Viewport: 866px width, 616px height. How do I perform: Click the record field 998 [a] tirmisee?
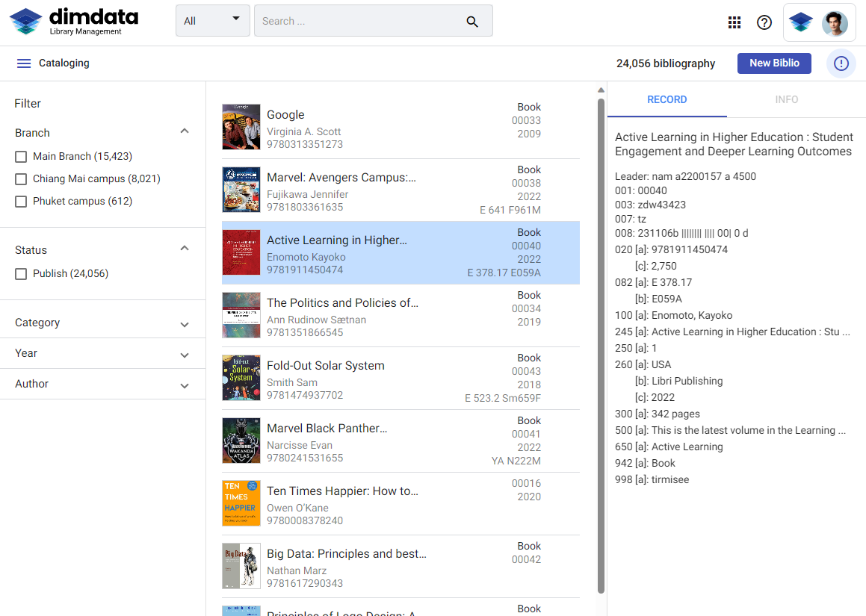click(x=652, y=479)
